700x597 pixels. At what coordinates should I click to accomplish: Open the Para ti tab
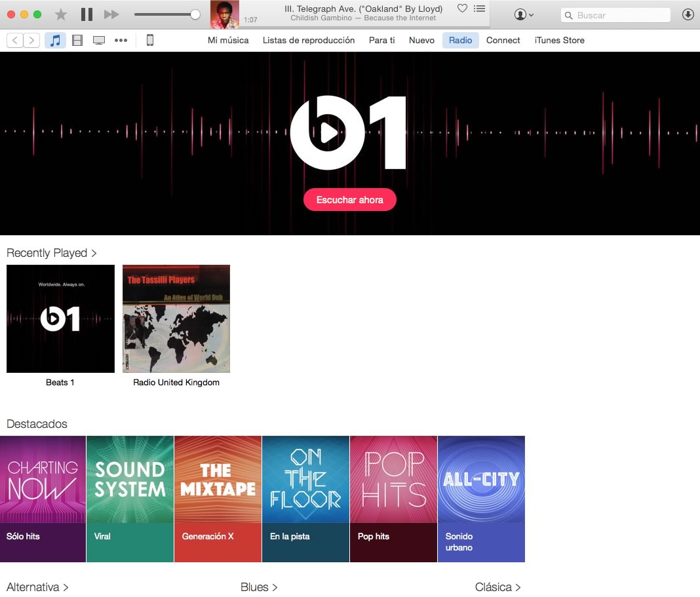pyautogui.click(x=381, y=40)
